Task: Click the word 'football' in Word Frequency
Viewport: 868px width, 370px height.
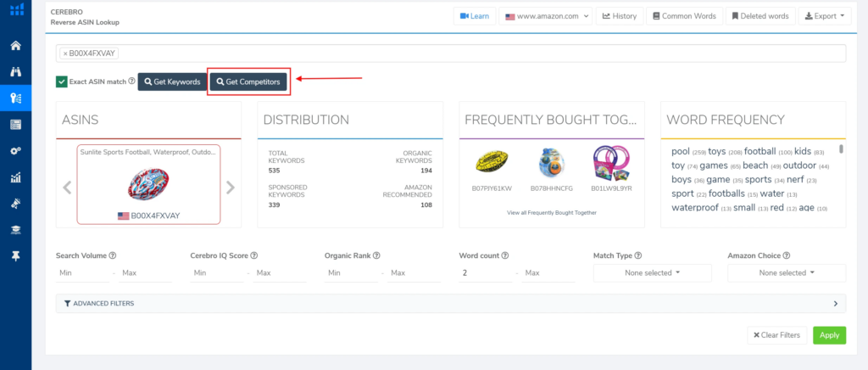Action: 760,151
